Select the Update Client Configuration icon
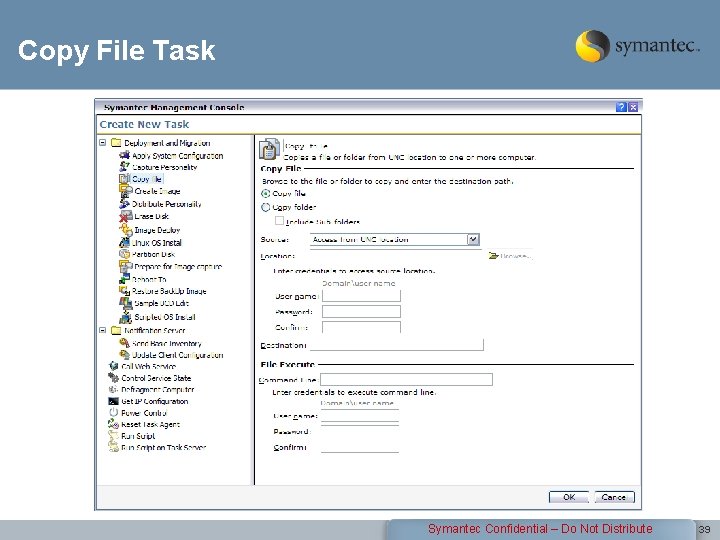The image size is (720, 540). (x=124, y=354)
